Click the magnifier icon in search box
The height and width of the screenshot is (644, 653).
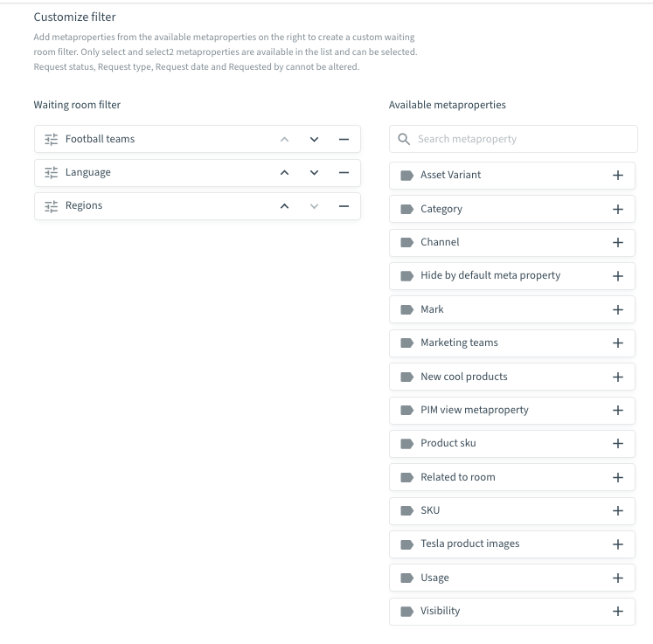pyautogui.click(x=404, y=139)
